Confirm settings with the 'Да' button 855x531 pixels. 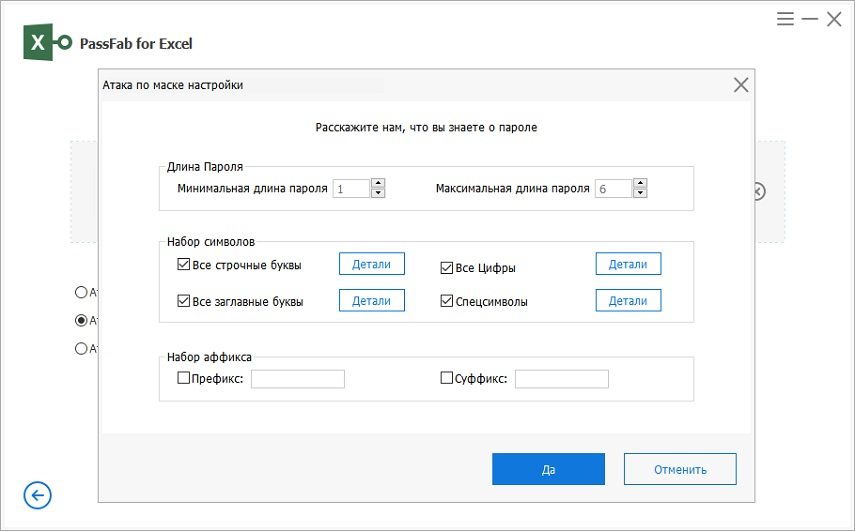[548, 469]
